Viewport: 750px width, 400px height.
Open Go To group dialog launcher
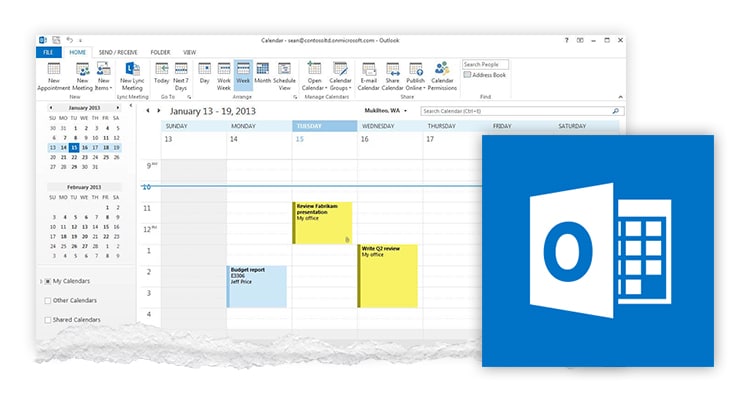[x=189, y=97]
